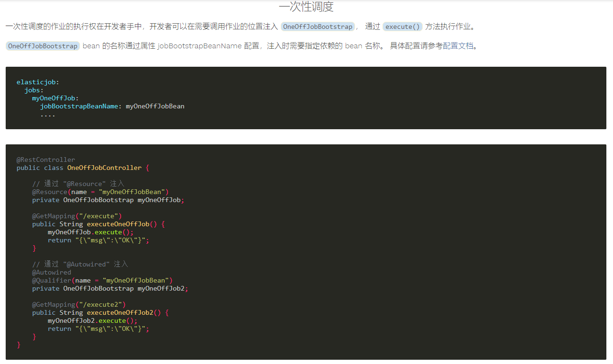Screen dimensions: 613x364
Task: Click the OneOffJobBootstrap inline code badge
Action: (x=318, y=27)
